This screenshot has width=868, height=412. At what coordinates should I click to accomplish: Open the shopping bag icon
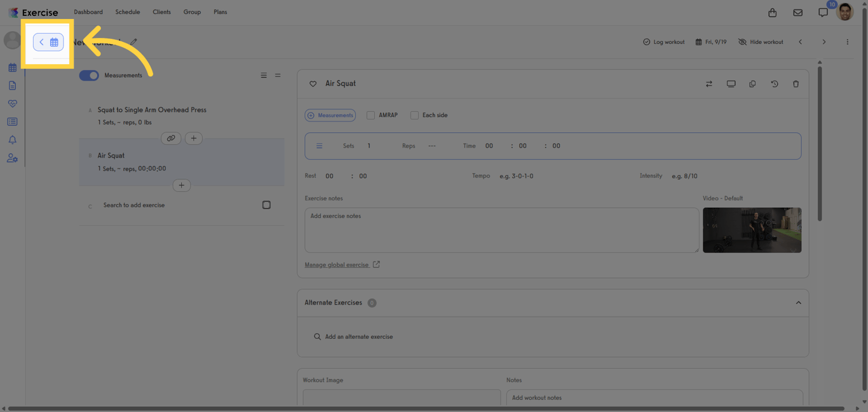773,12
